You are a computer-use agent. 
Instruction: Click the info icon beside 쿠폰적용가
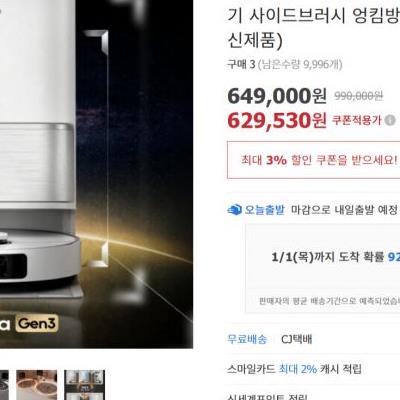[x=390, y=120]
